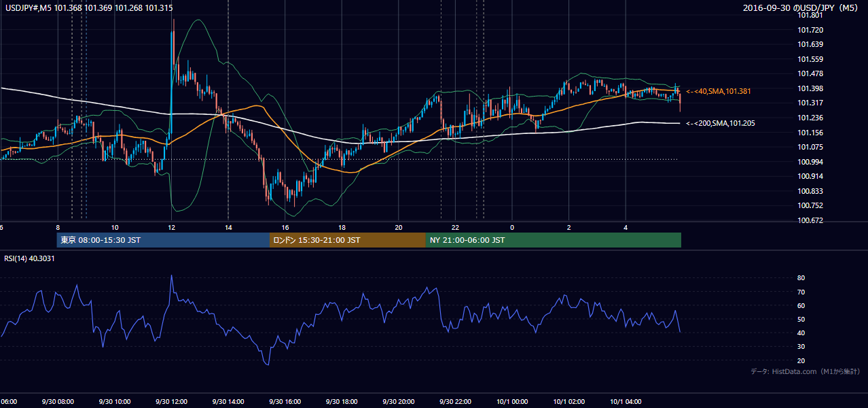The height and width of the screenshot is (408, 868).
Task: Click the 10/1 04:00 bottom time label
Action: pos(625,402)
